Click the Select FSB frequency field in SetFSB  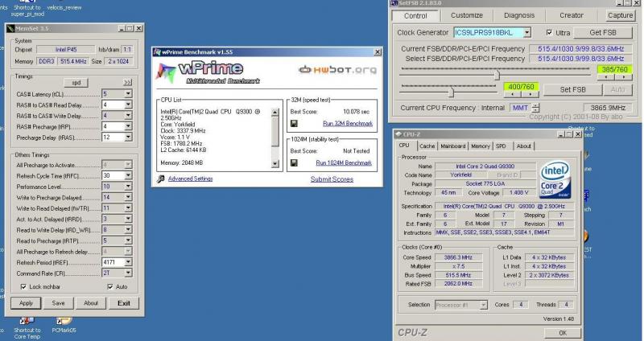click(580, 59)
